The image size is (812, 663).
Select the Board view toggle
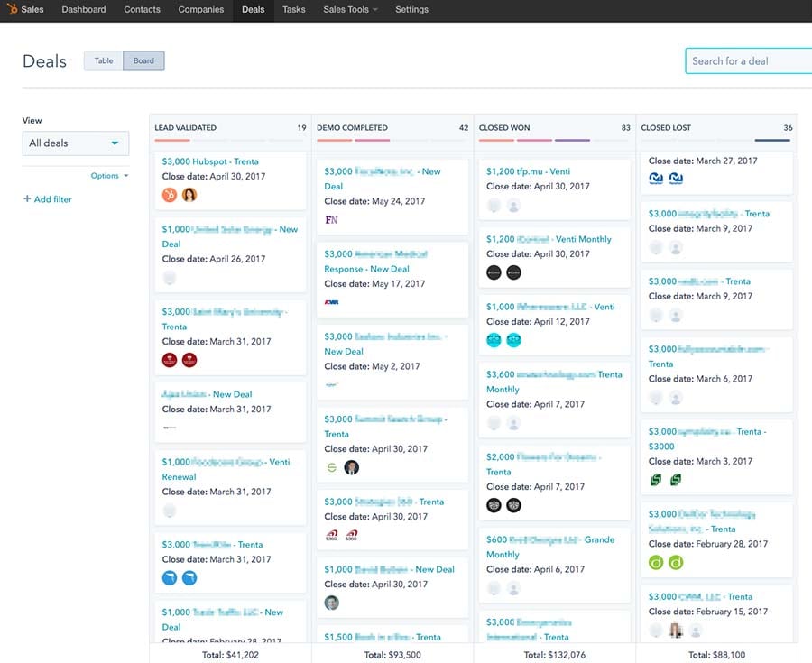tap(143, 60)
